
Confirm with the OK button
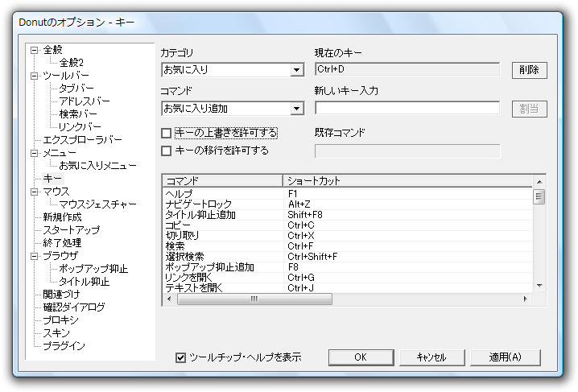[361, 357]
